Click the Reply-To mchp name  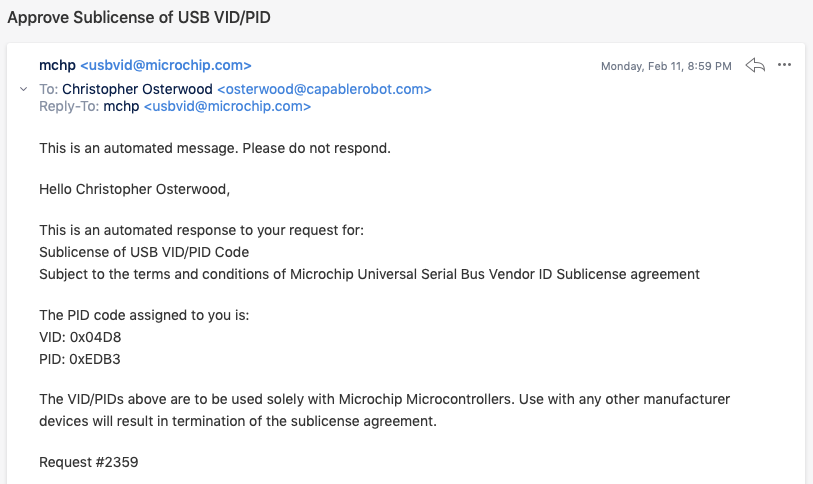[x=121, y=107]
